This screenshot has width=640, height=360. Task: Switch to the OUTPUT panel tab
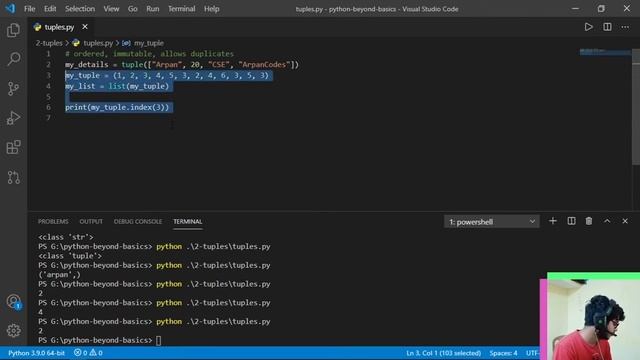pos(91,221)
